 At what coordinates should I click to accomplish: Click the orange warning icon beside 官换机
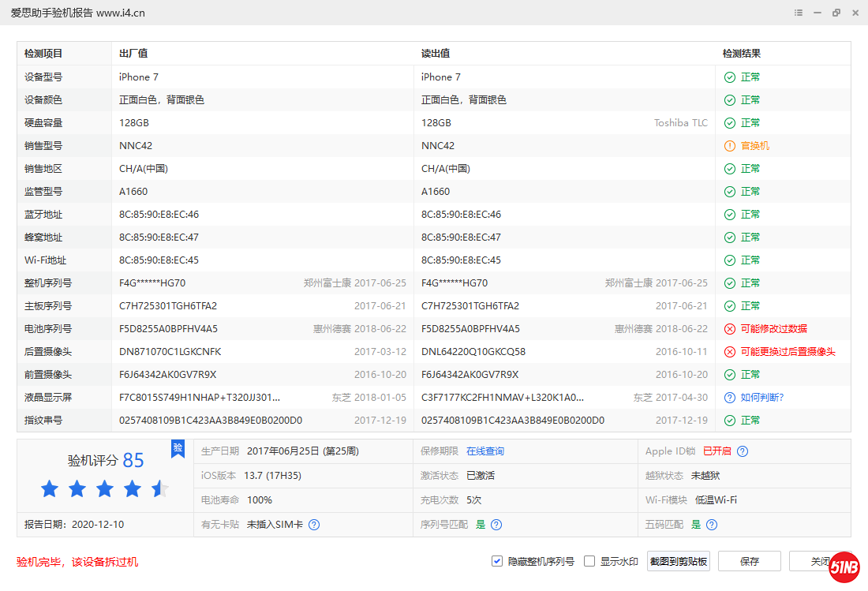[x=730, y=145]
